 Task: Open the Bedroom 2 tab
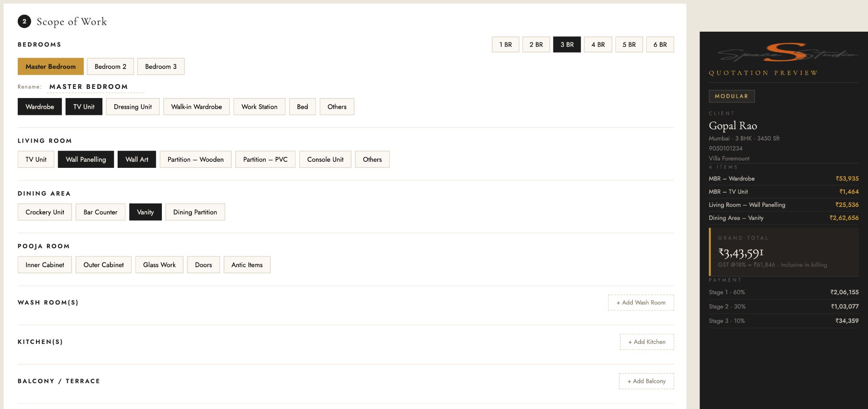point(110,66)
